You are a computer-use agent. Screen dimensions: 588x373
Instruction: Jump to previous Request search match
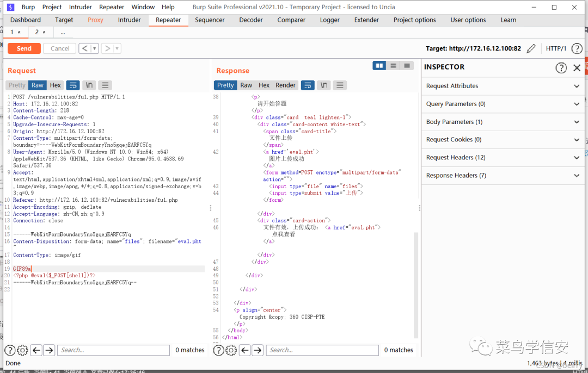tap(36, 350)
